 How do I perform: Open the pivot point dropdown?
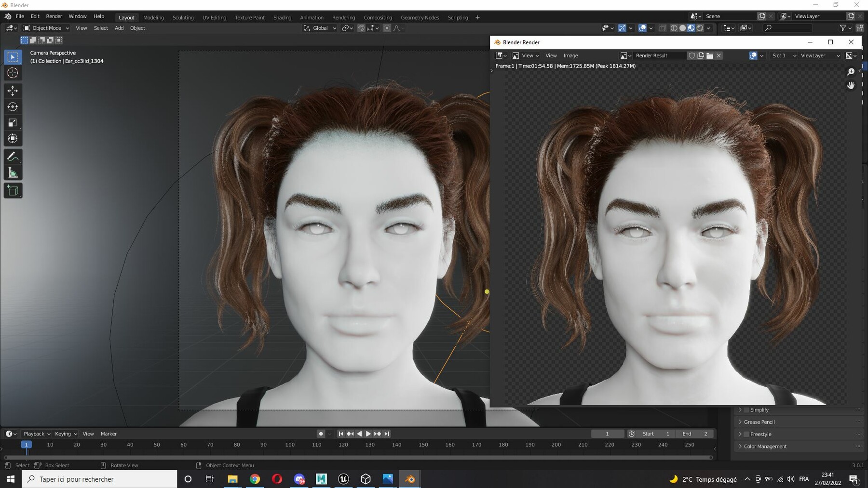coord(348,28)
